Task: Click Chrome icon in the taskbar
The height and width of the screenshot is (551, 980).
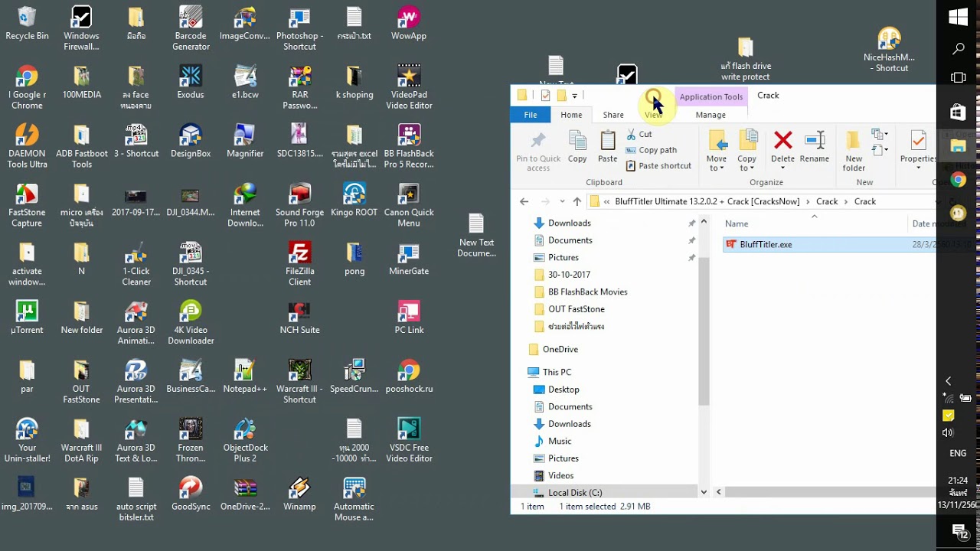Action: tap(958, 180)
